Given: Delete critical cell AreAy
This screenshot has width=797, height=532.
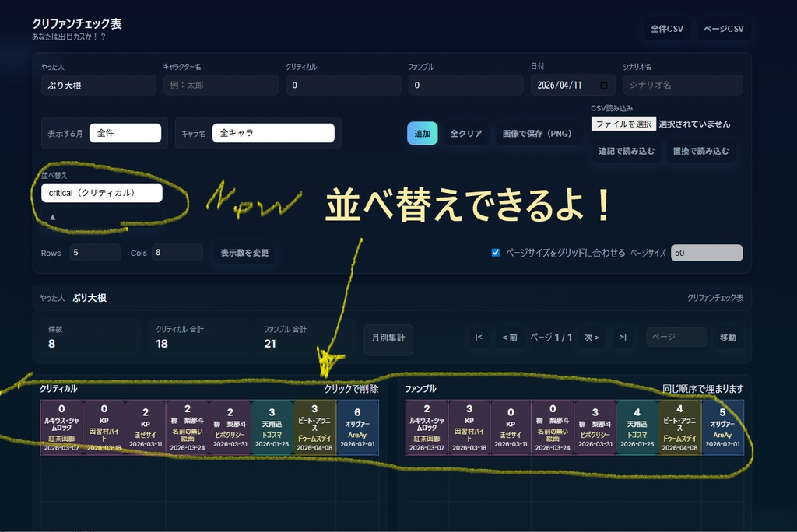Looking at the screenshot, I should 357,427.
